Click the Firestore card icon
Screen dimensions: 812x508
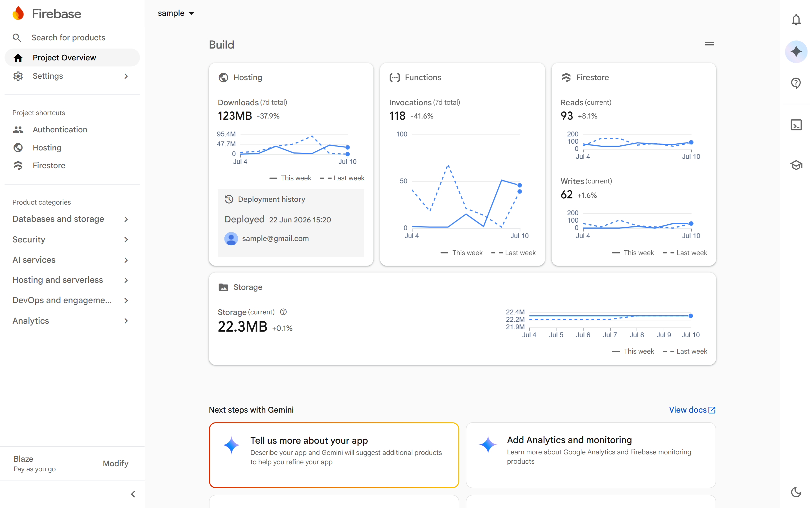pyautogui.click(x=566, y=78)
